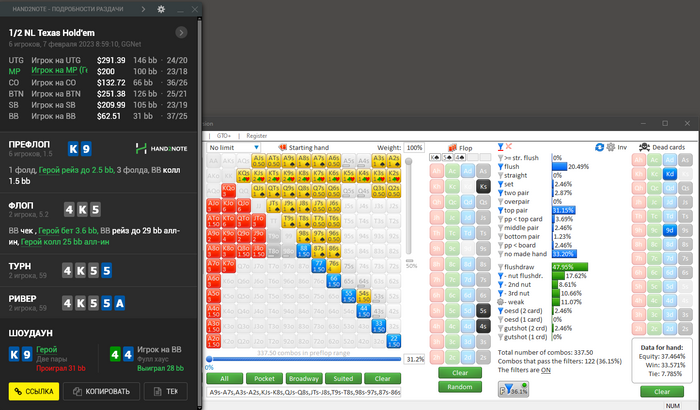Deselect the Kd dead card
Image resolution: width=700 pixels, height=410 pixels.
click(669, 174)
